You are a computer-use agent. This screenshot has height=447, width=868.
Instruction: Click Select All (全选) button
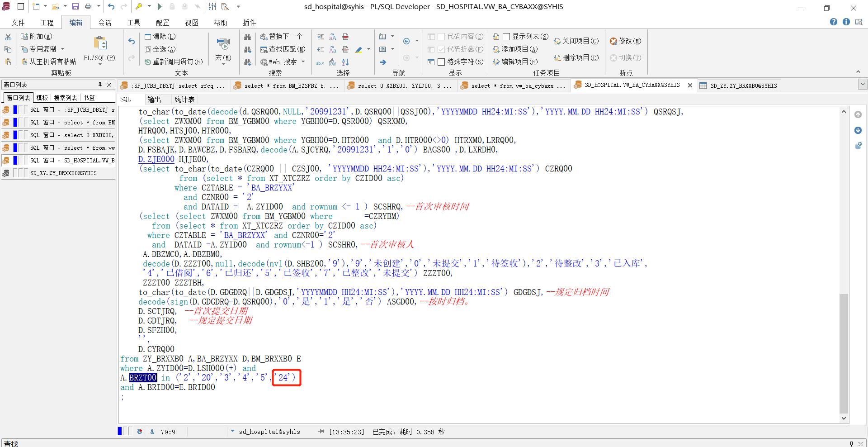pyautogui.click(x=160, y=49)
